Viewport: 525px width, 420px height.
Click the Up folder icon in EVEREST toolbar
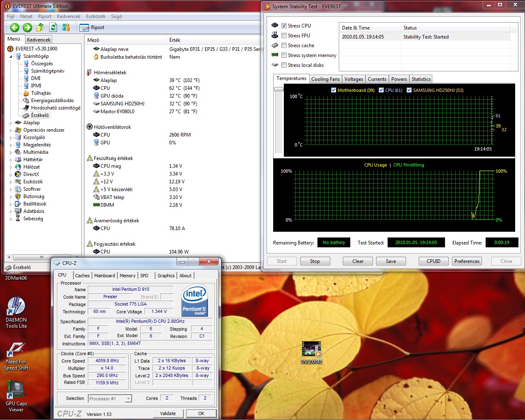click(x=40, y=27)
